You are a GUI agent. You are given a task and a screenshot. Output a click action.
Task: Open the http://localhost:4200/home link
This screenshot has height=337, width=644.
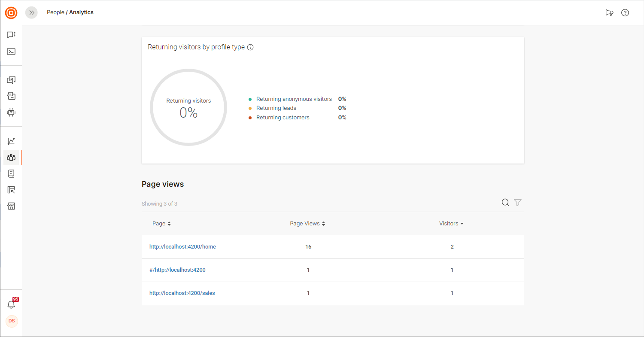tap(182, 247)
